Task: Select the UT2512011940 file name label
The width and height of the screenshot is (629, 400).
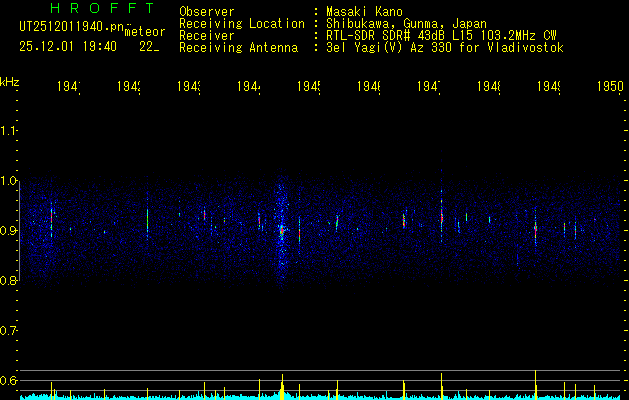Action: (x=71, y=27)
